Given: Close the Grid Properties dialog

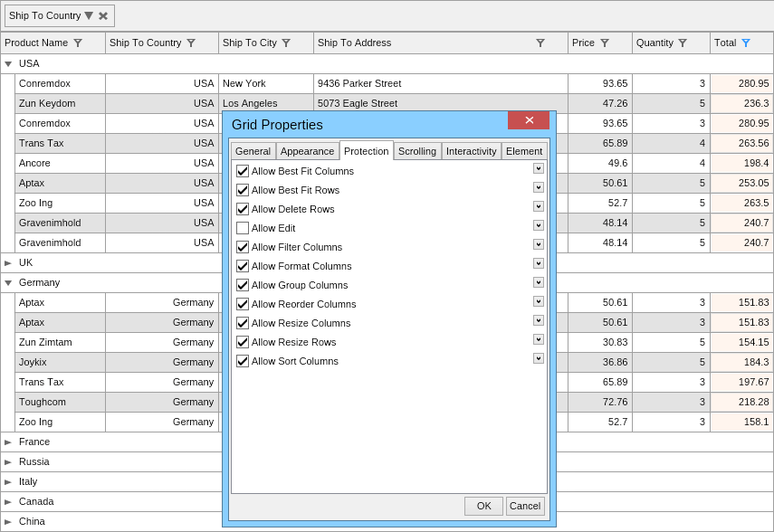Looking at the screenshot, I should click(529, 120).
